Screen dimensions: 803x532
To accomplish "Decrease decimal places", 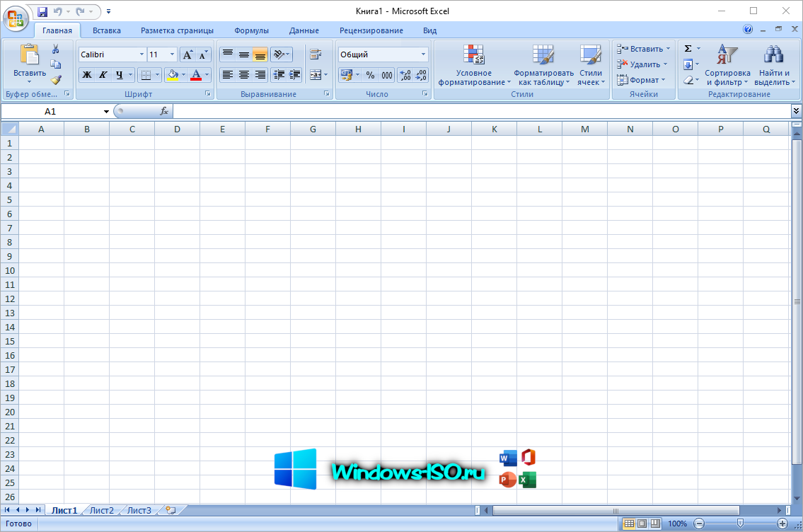I will pos(421,75).
